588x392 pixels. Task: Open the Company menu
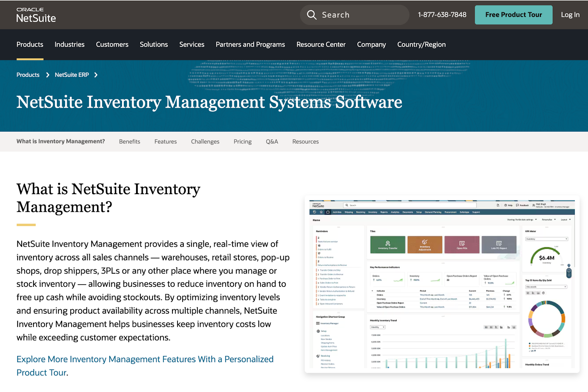[x=371, y=44]
